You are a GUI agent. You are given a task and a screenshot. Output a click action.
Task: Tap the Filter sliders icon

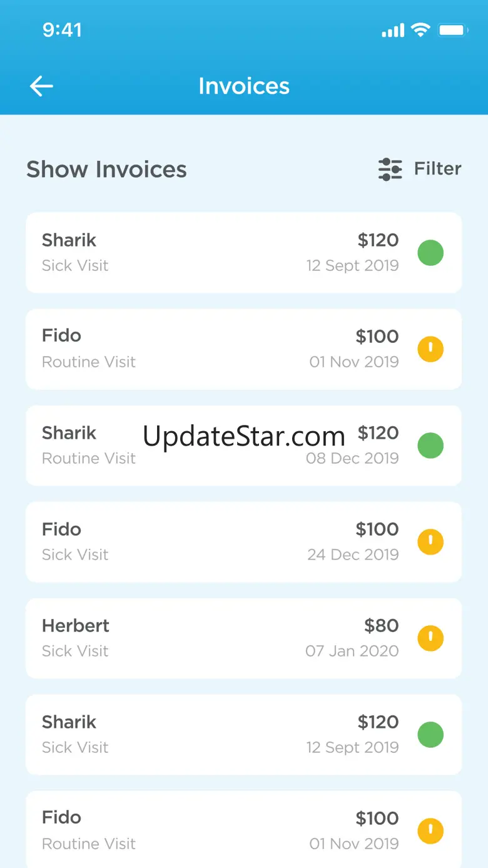(x=390, y=169)
